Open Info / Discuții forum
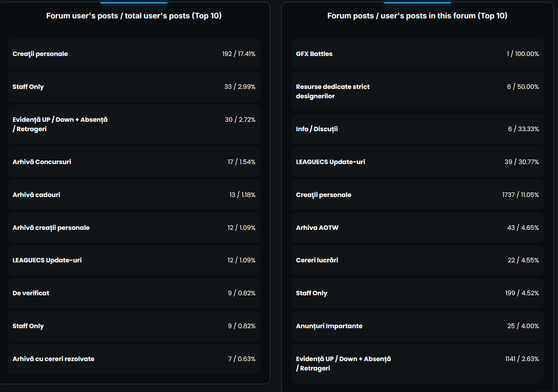This screenshot has height=392, width=558. pyautogui.click(x=317, y=129)
